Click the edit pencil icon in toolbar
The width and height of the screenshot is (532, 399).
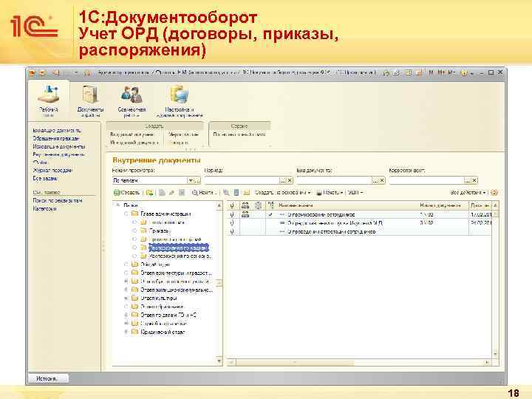click(x=171, y=193)
